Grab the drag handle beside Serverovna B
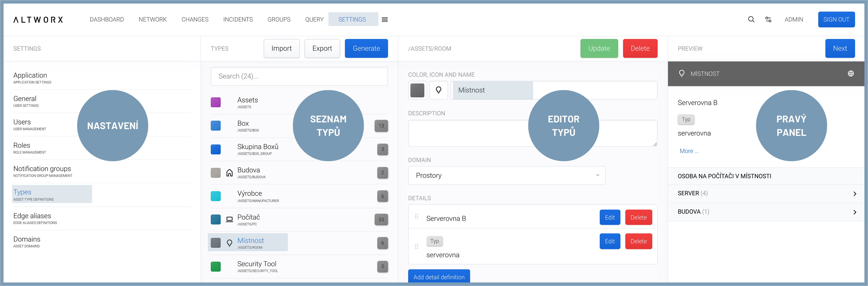This screenshot has height=286, width=868. pos(417,216)
